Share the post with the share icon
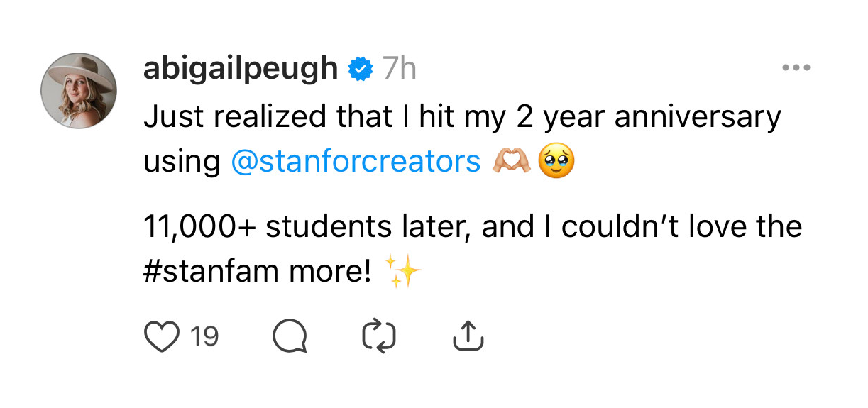868x408 pixels. tap(468, 336)
